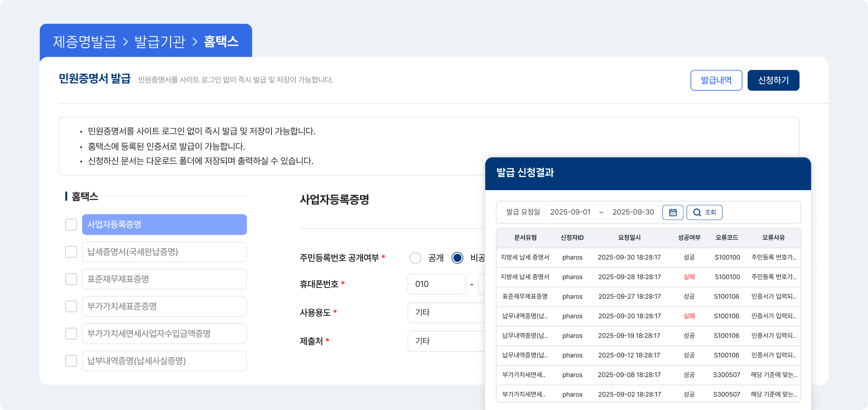Click the 요청일시 column header

pyautogui.click(x=629, y=238)
